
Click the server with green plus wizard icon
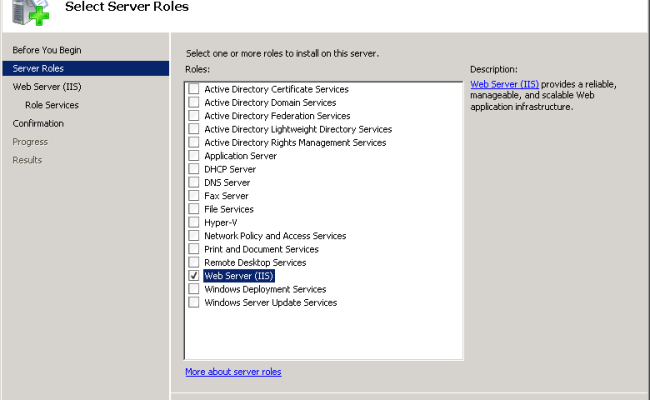[30, 12]
